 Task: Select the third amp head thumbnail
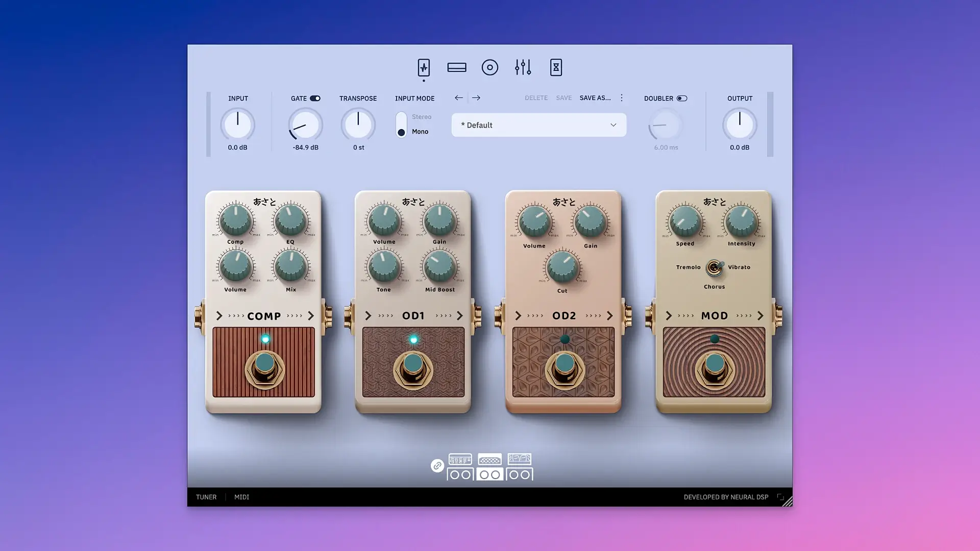pyautogui.click(x=520, y=459)
